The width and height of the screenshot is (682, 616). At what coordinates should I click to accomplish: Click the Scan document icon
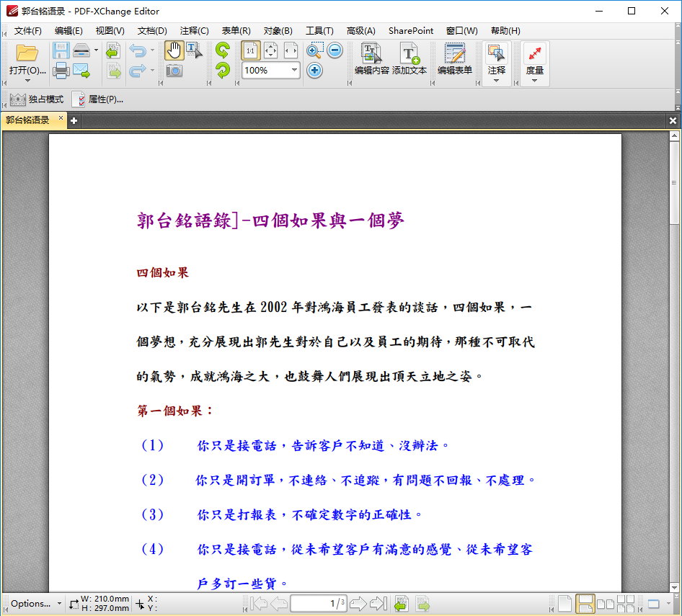[81, 51]
